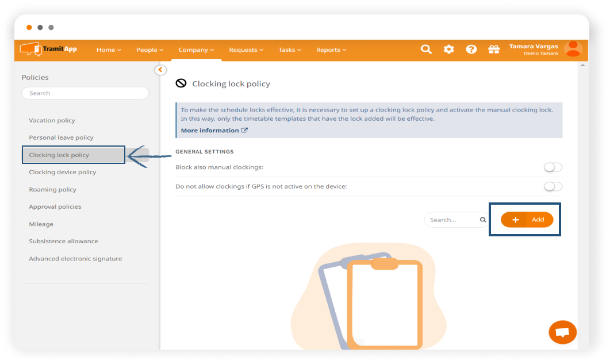Click the search magnifier icon in top bar

tap(426, 49)
